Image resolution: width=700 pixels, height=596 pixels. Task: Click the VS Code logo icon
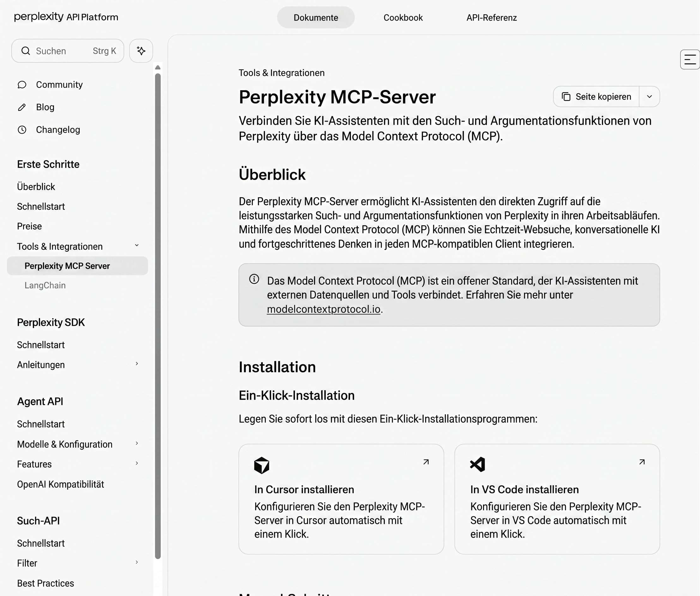click(478, 465)
